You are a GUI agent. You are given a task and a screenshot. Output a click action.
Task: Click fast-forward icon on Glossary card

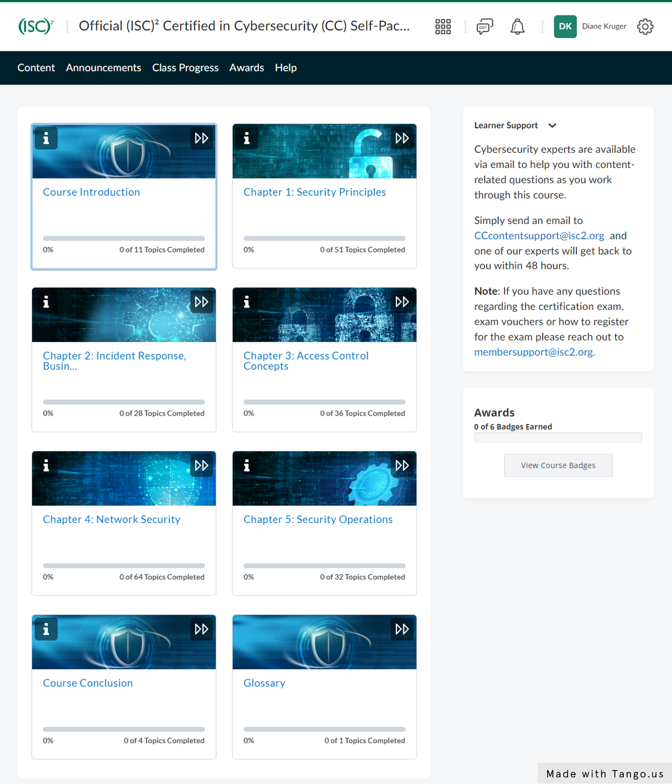pos(402,629)
